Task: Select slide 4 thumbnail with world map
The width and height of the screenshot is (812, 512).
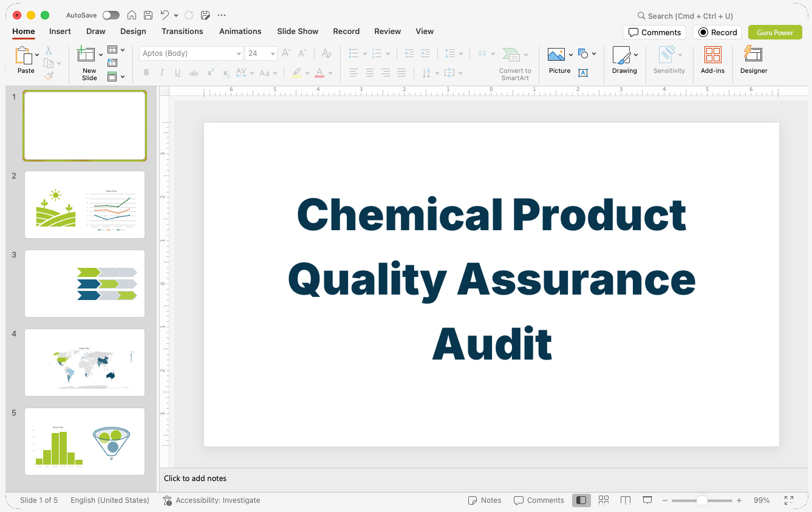Action: pos(85,363)
